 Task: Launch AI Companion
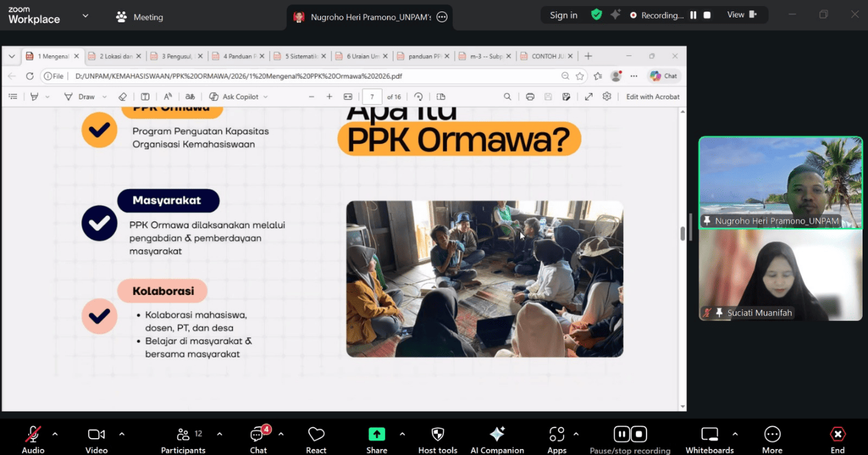497,439
